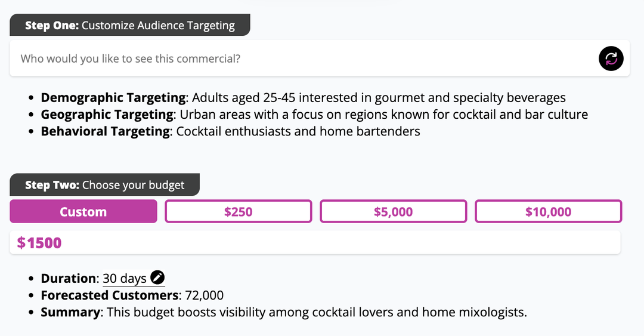Image resolution: width=644 pixels, height=336 pixels.
Task: Choose the $5,000 budget option
Action: [393, 211]
